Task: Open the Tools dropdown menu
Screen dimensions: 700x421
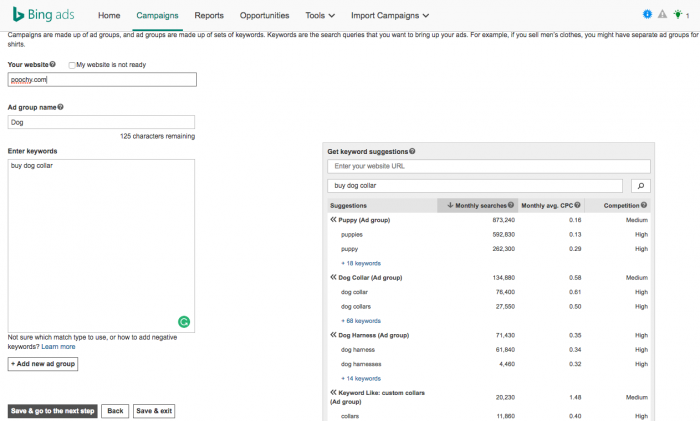Action: [x=320, y=16]
